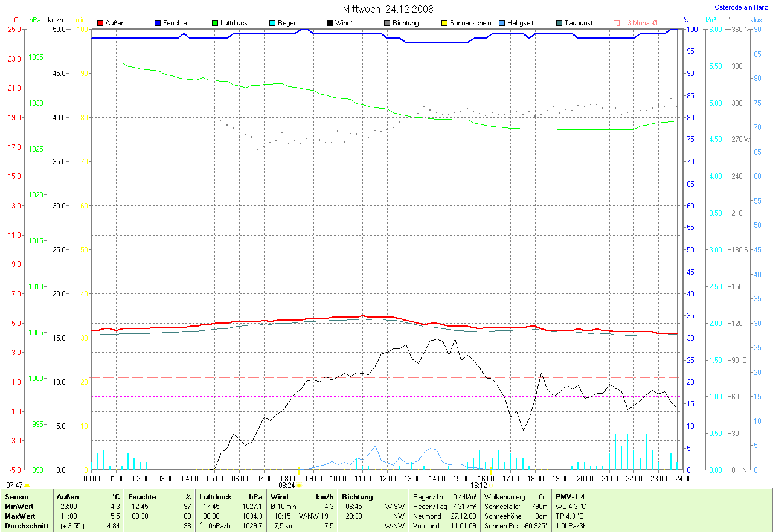
Task: Enable the 1.3 Monat-Ø checkbox
Action: click(x=617, y=23)
